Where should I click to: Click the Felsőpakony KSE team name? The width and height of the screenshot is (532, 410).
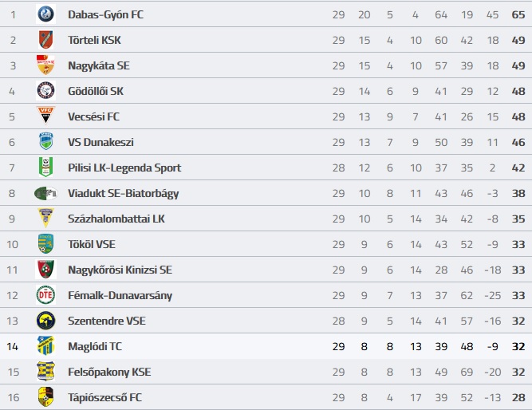click(x=109, y=372)
